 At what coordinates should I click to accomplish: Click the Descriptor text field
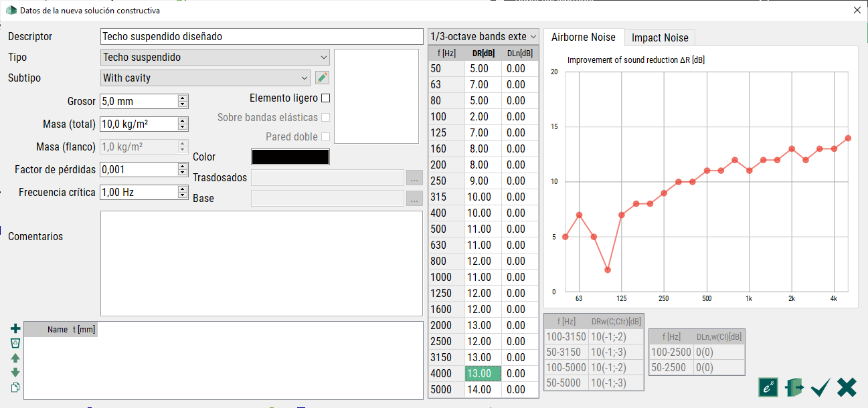tap(262, 37)
